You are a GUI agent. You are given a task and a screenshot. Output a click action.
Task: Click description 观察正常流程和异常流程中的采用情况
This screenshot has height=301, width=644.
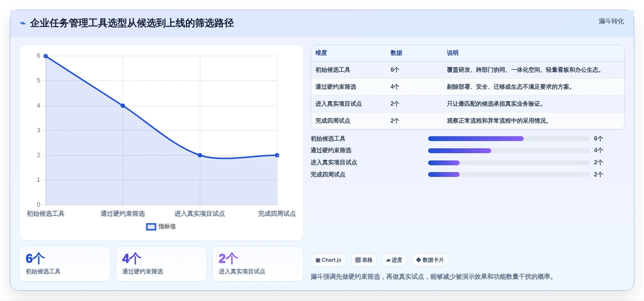499,121
